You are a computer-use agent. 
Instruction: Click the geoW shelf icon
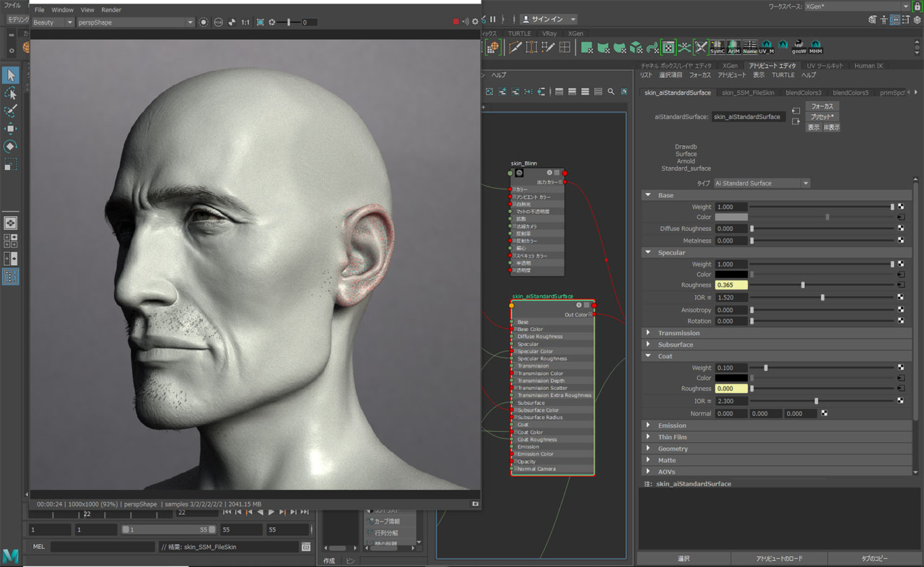pyautogui.click(x=799, y=47)
